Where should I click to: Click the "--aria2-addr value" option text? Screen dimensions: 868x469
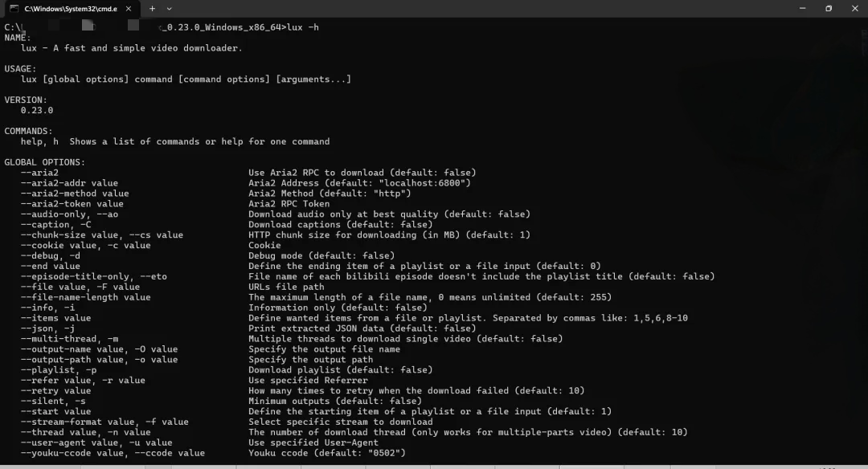coord(69,183)
